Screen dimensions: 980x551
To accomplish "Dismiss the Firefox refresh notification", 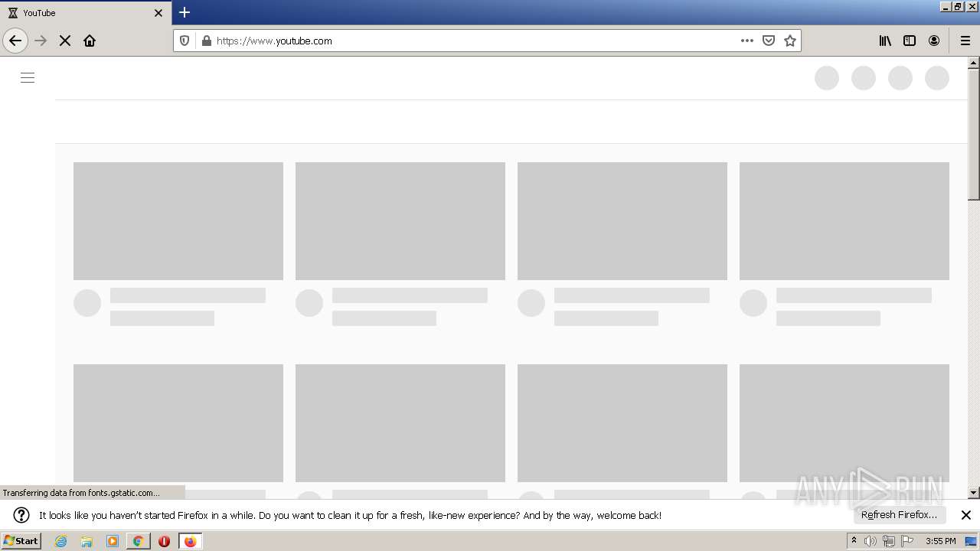I will (966, 515).
